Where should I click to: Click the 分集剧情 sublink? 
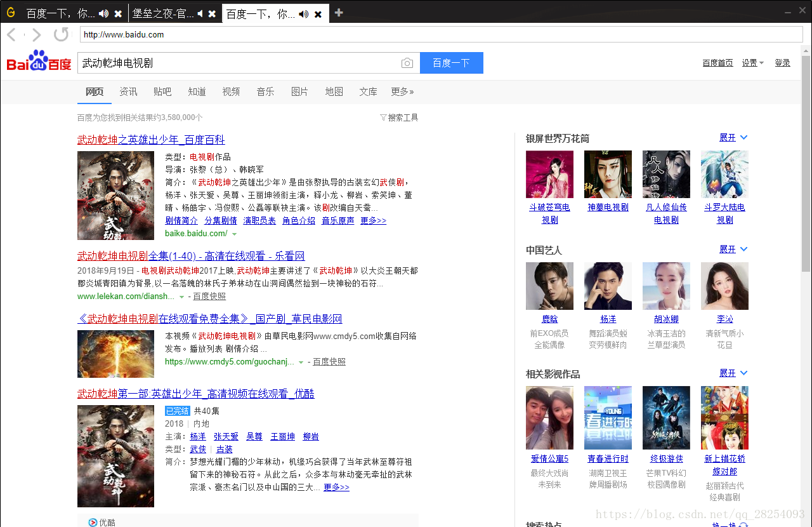tap(221, 220)
